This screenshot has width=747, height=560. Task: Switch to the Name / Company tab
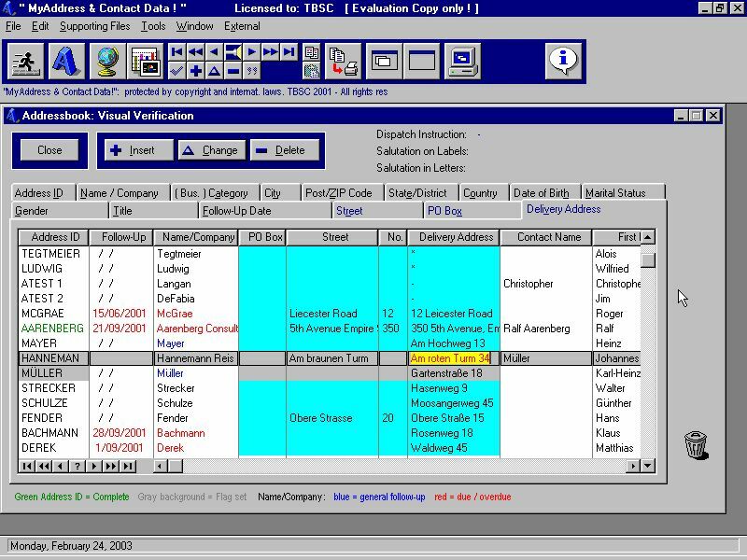122,193
